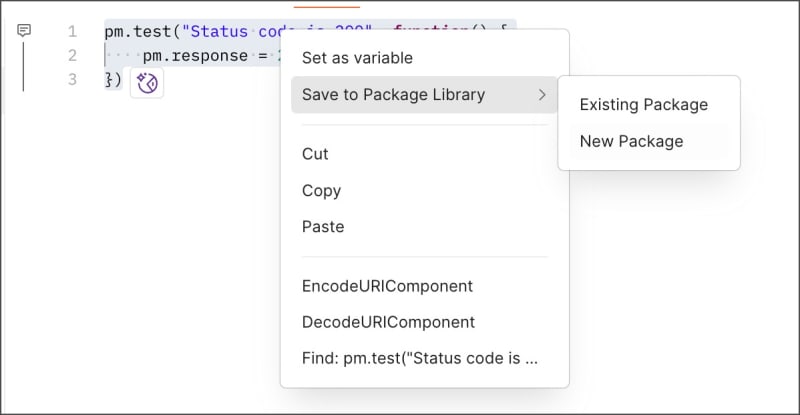Click the Find: pm.test("Status code is... option
800x415 pixels.
[420, 358]
